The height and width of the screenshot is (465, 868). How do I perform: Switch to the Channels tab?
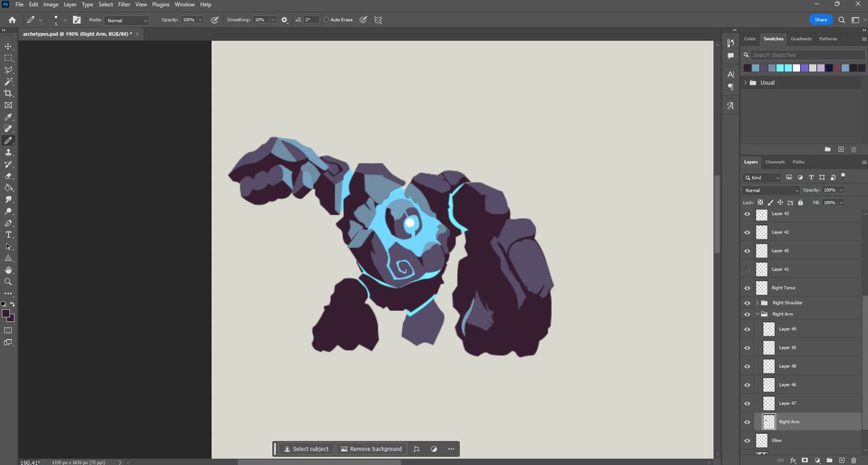775,162
